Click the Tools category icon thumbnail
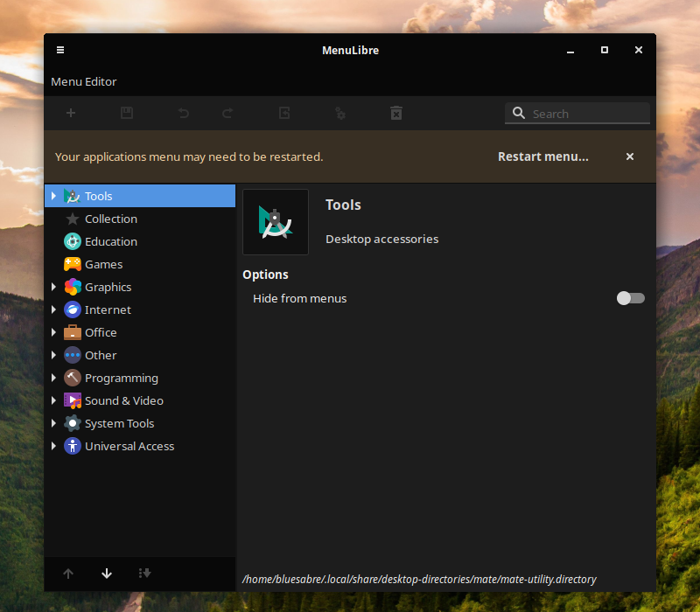The width and height of the screenshot is (700, 612). [x=275, y=221]
